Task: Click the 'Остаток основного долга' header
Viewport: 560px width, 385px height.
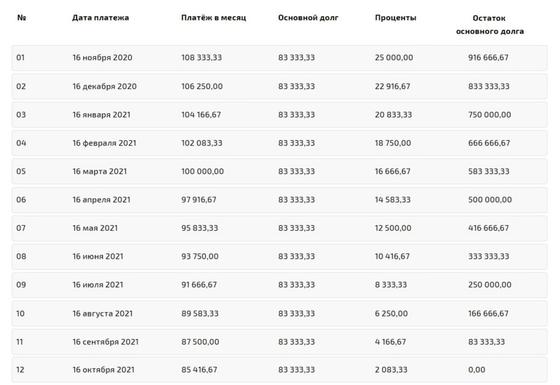Action: pos(490,24)
